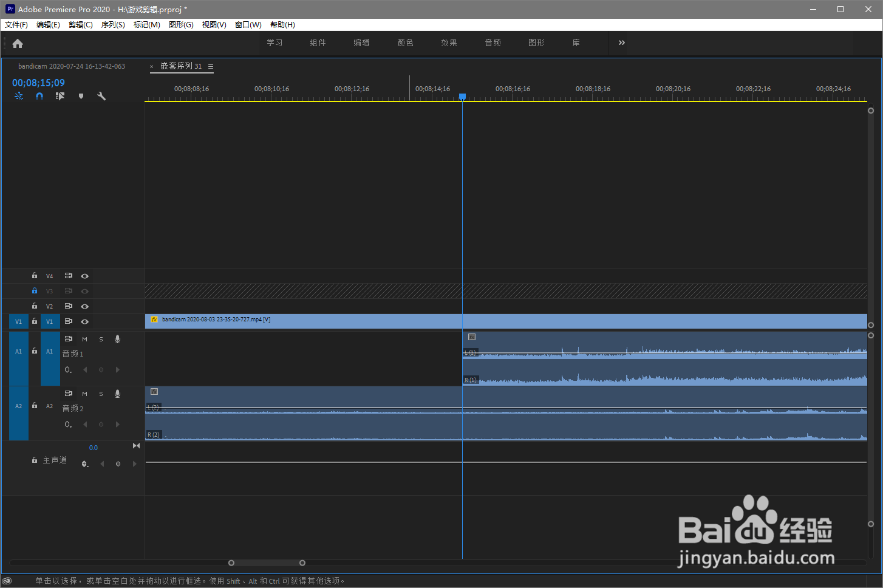Solo audio track A1
Viewport: 883px width, 588px height.
101,339
